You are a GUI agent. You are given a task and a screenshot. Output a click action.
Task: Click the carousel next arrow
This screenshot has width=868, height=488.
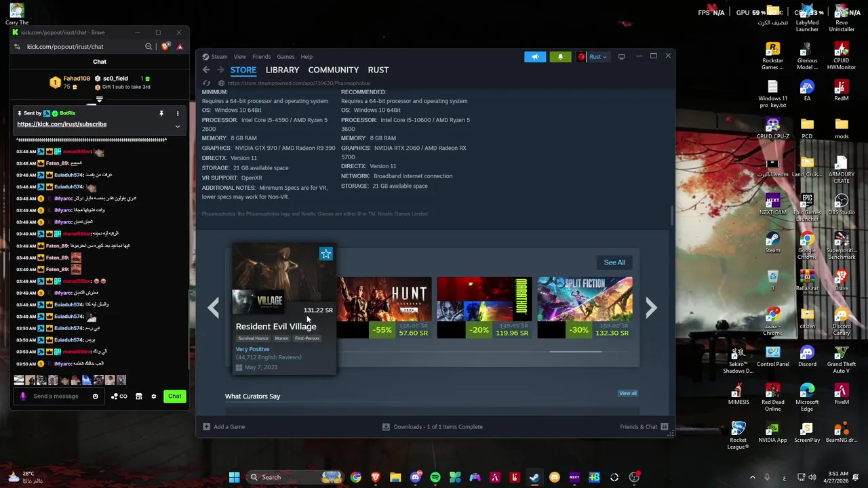651,308
